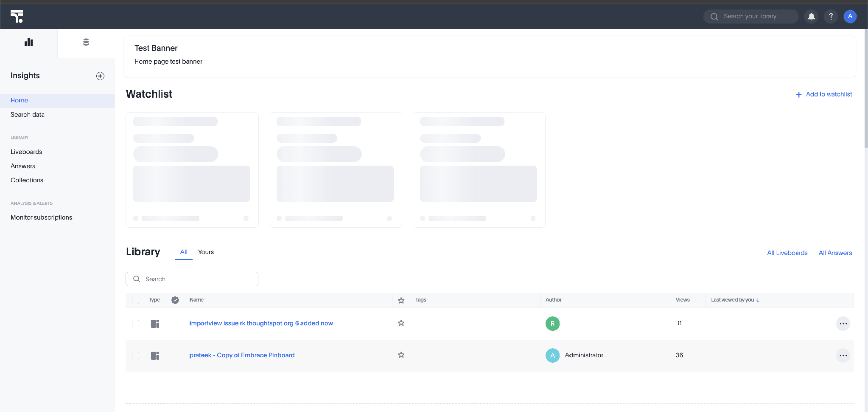Click the Search your library field
The image size is (868, 412).
(750, 17)
